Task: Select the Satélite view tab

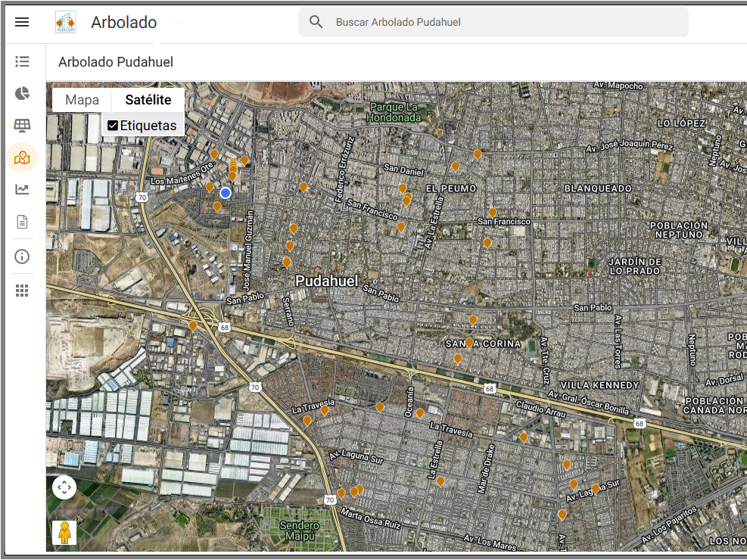Action: coord(148,100)
